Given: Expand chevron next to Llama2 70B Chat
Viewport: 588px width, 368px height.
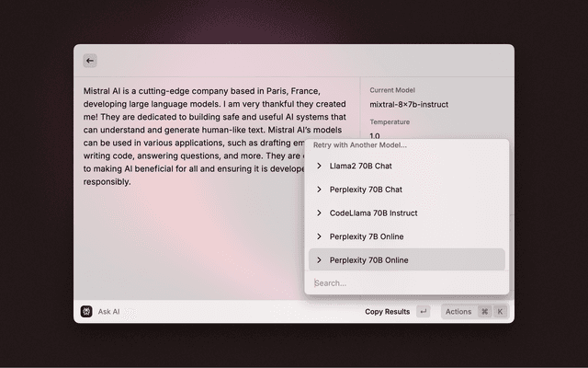Looking at the screenshot, I should (x=319, y=166).
